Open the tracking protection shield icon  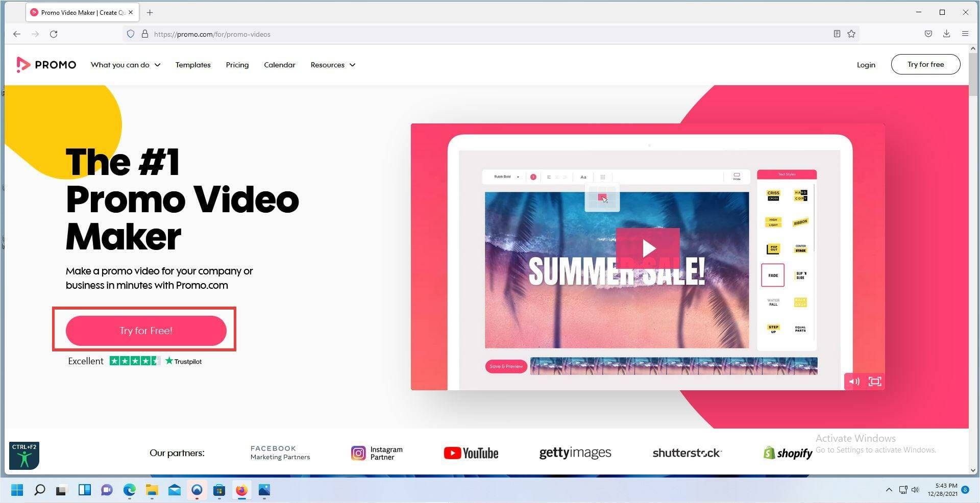pos(131,34)
